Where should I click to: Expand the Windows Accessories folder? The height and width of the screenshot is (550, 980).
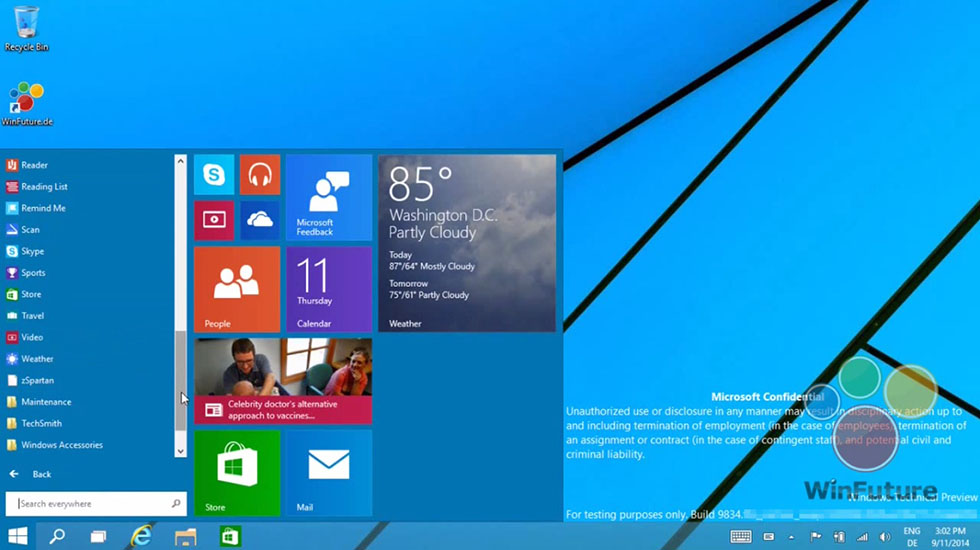tap(60, 445)
